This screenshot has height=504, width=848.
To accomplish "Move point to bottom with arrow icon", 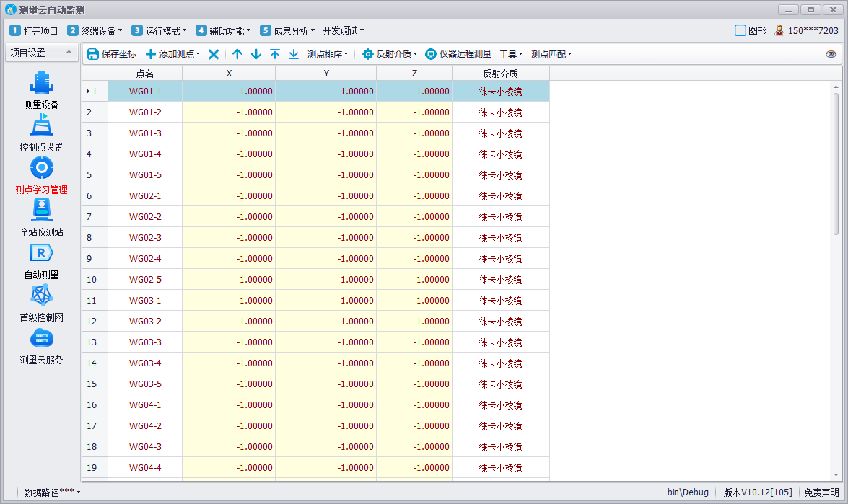I will [294, 54].
